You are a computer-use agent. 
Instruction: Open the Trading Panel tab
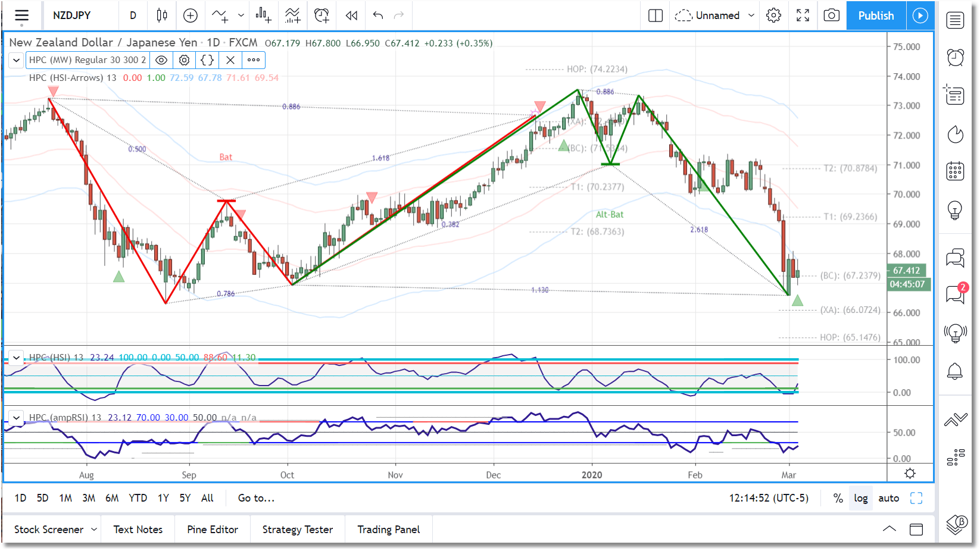389,530
